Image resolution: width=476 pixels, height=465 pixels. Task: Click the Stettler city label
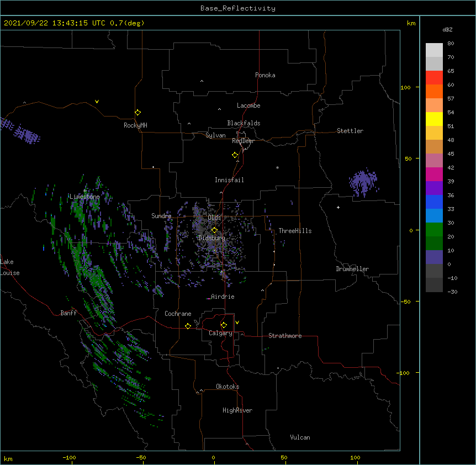coord(350,131)
